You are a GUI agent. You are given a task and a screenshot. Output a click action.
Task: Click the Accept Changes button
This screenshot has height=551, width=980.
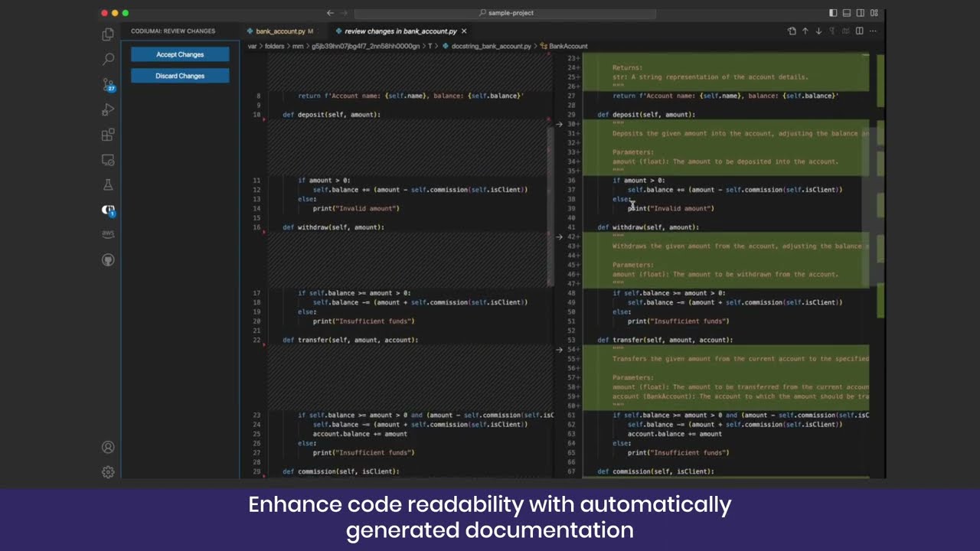pyautogui.click(x=180, y=54)
